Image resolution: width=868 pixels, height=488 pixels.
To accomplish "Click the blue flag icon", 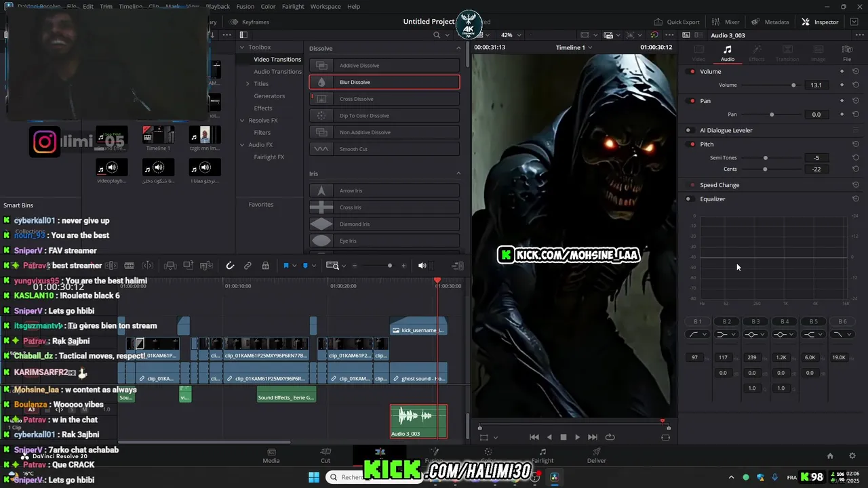I will pyautogui.click(x=285, y=266).
